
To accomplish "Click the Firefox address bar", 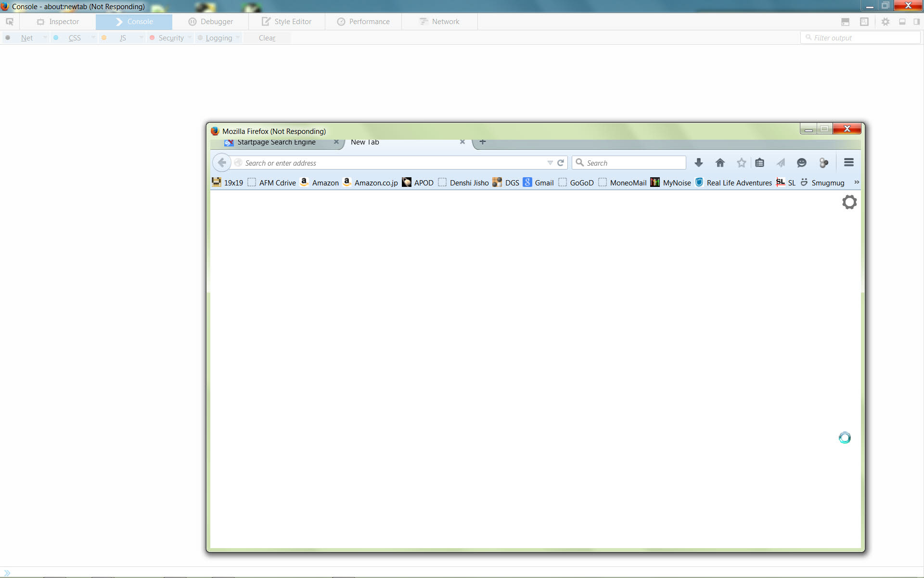I will click(x=395, y=162).
